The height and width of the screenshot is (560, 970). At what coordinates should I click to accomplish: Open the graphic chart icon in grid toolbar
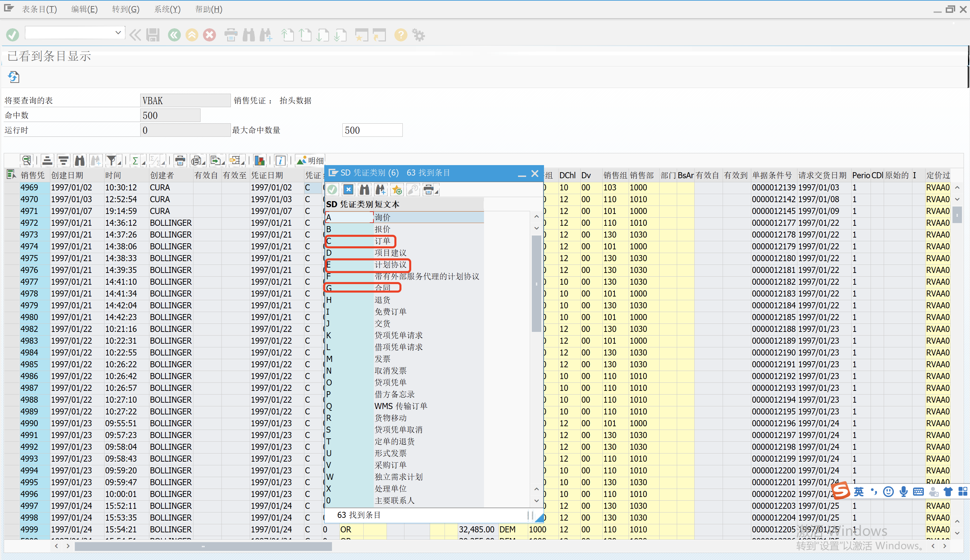coord(260,160)
